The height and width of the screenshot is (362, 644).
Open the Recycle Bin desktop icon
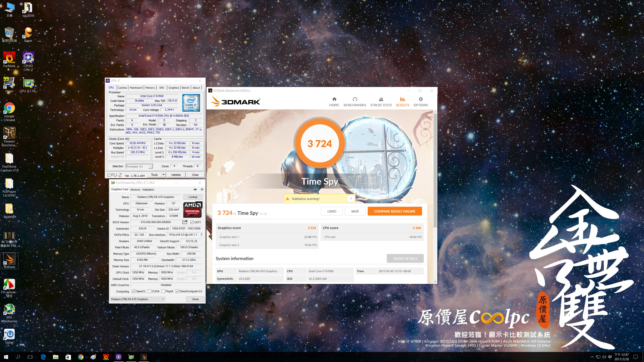tap(9, 35)
